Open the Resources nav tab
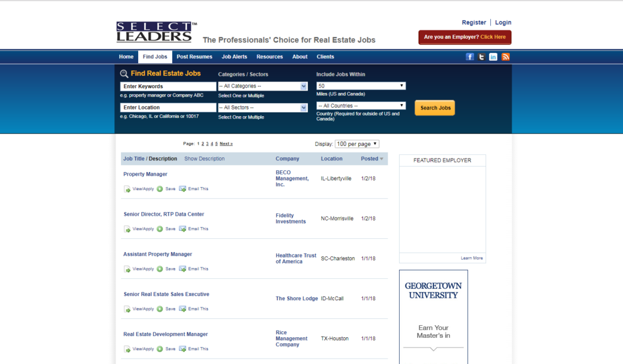The image size is (623, 364). (270, 57)
